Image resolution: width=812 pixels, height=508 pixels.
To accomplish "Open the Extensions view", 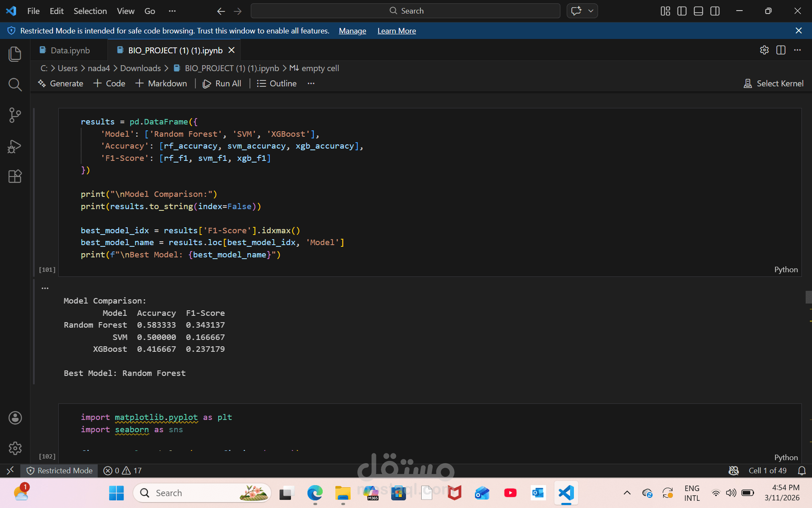I will [x=15, y=176].
